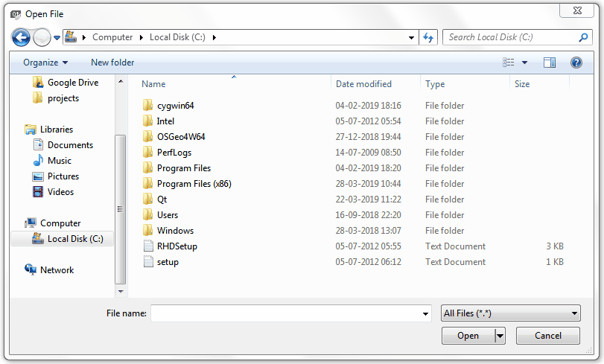Screen dimensions: 604x364
Task: Click the Back navigation arrow button
Action: point(21,37)
